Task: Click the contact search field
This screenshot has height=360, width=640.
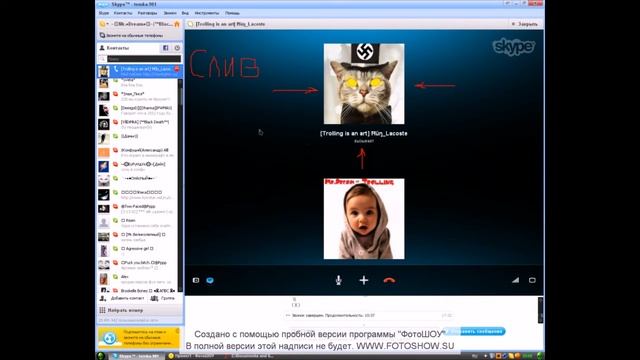Action: [x=144, y=59]
